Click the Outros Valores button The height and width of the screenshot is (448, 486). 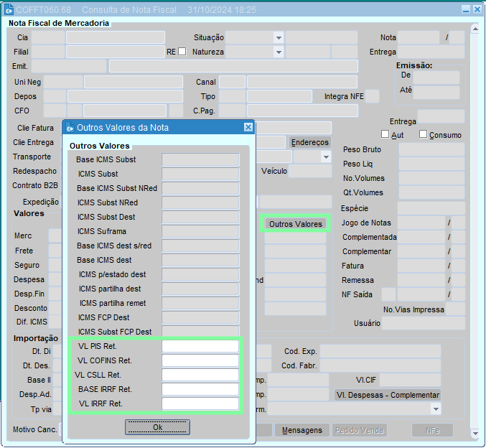(295, 224)
